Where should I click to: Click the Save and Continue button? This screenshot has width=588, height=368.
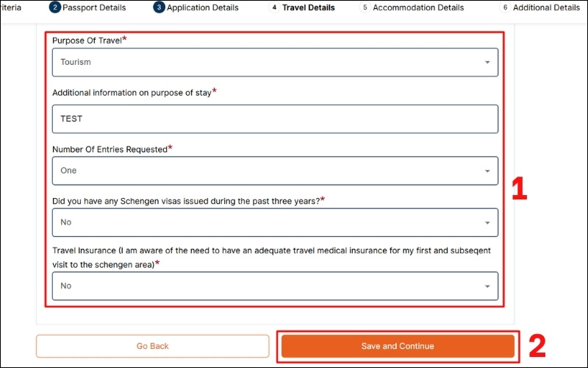tap(398, 346)
